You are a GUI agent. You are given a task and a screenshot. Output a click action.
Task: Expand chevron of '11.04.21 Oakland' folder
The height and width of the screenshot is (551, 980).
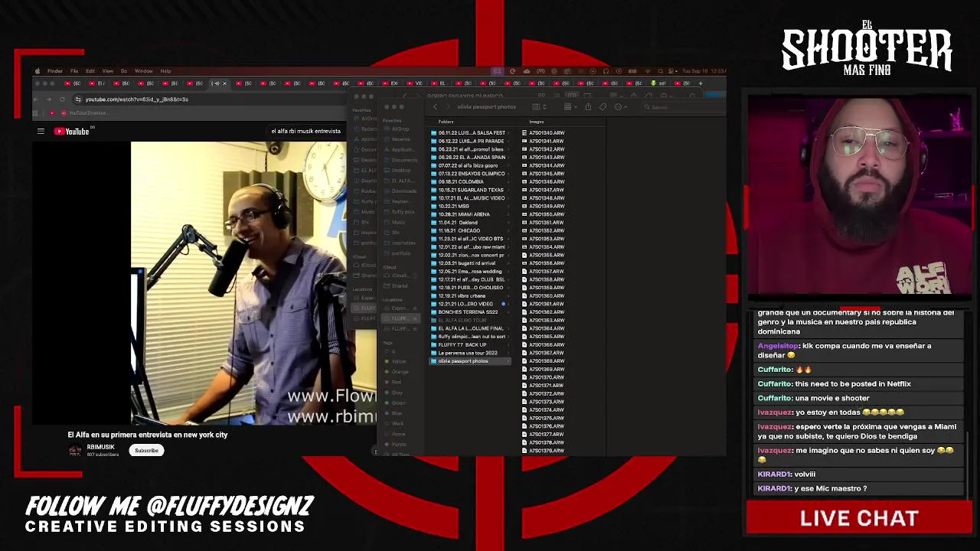(x=508, y=223)
